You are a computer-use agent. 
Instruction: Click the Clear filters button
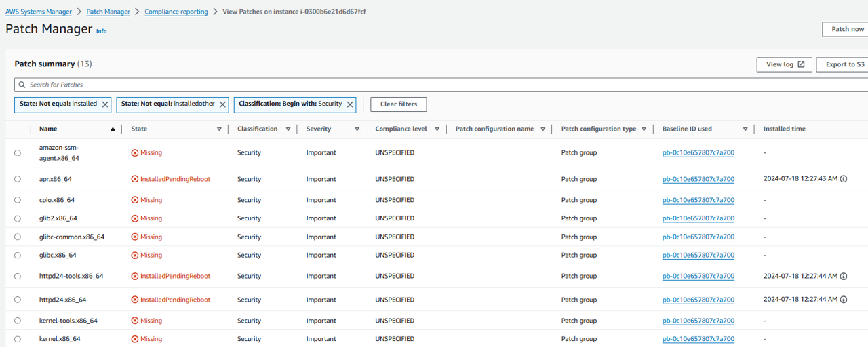tap(398, 104)
